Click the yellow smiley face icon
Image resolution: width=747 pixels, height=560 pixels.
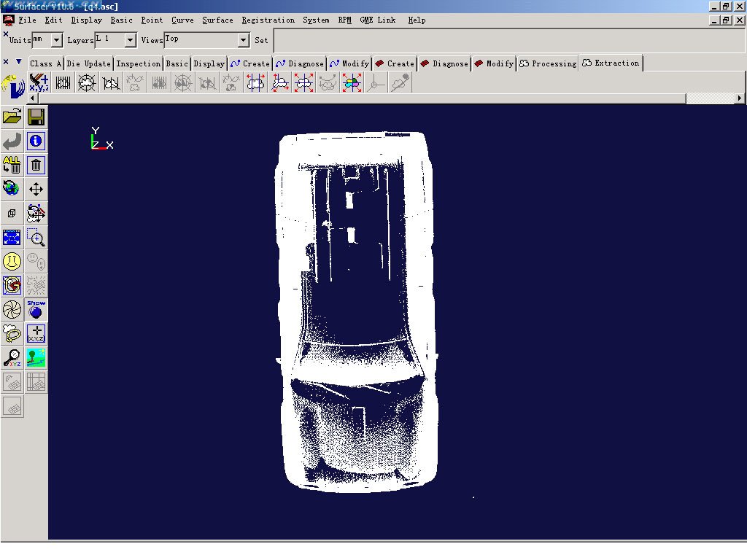(12, 261)
